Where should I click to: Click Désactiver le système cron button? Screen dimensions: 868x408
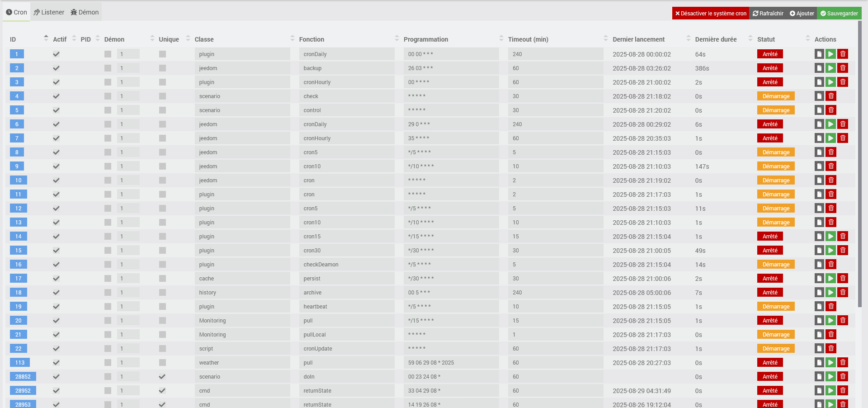[711, 14]
